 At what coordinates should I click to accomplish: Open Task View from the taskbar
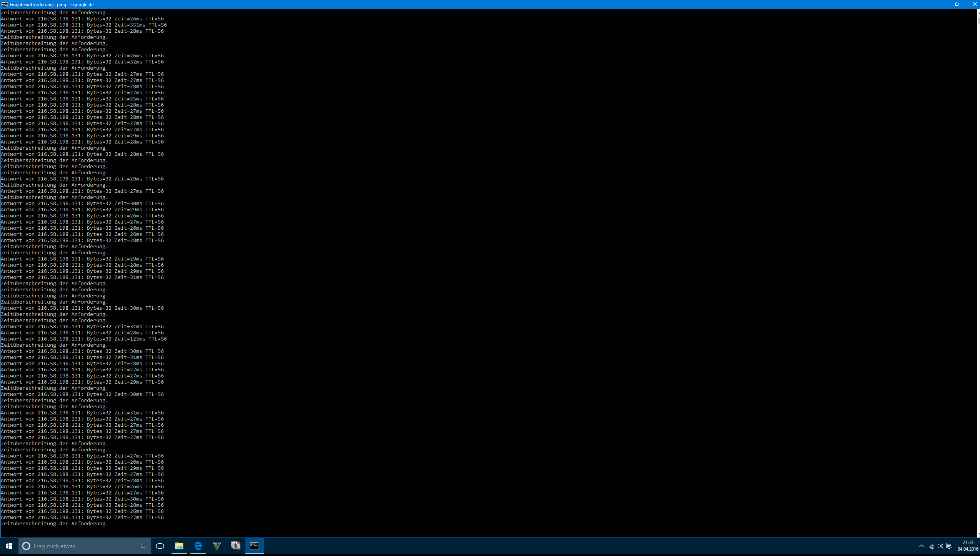[160, 546]
